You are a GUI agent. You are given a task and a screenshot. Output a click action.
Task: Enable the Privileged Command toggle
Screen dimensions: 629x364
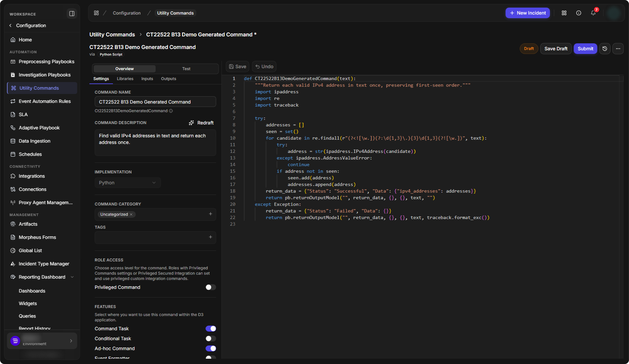211,287
